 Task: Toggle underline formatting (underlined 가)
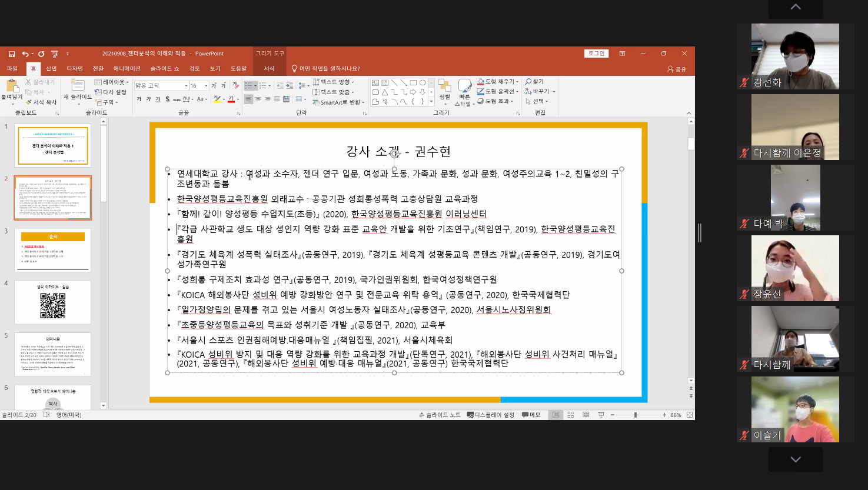tap(158, 99)
